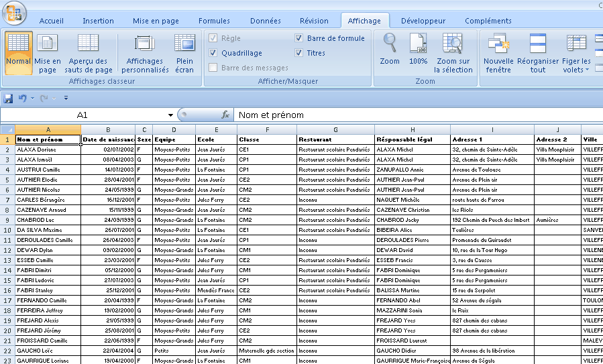Open the Formules ribbon tab
The width and height of the screenshot is (603, 364).
214,21
